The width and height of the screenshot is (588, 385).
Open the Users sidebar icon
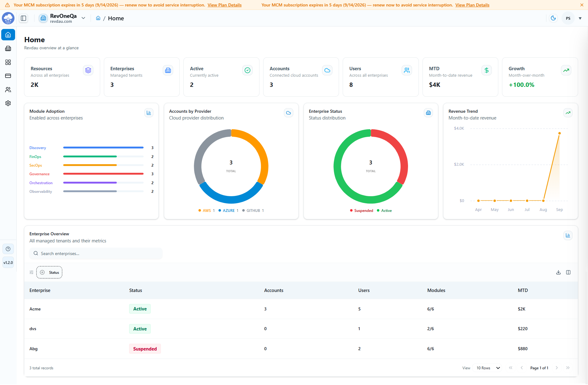click(x=8, y=90)
